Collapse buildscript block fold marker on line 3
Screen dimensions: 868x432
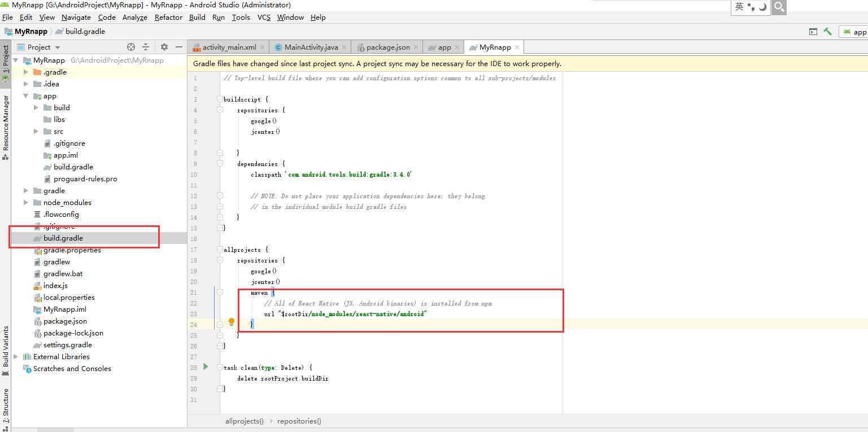click(x=220, y=99)
